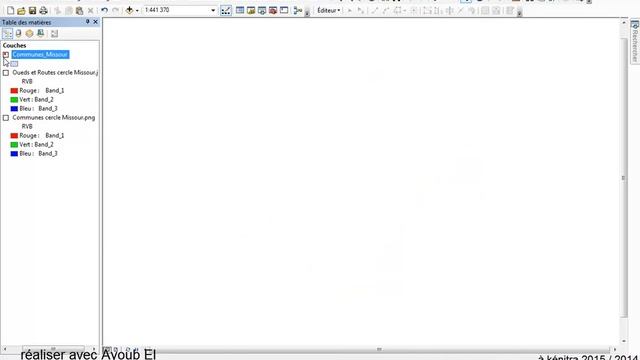Open the ArcToolbox window
Viewport: 640px width, 360px height.
click(x=273, y=10)
